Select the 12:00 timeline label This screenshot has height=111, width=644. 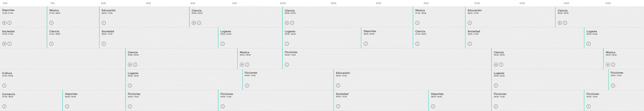click(477, 3)
